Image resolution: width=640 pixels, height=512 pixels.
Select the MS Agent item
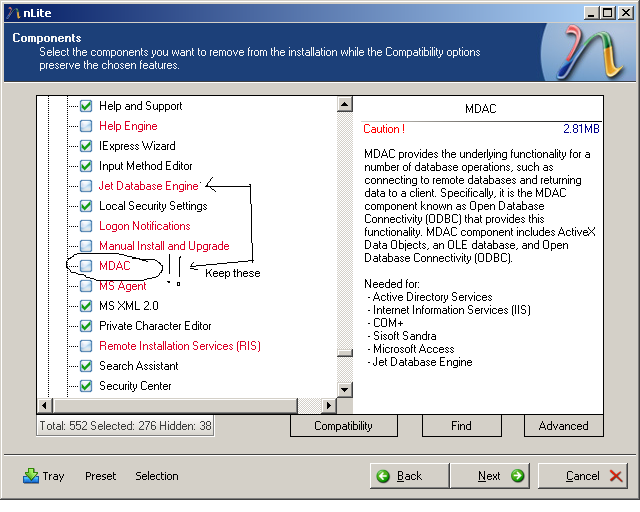tap(122, 286)
